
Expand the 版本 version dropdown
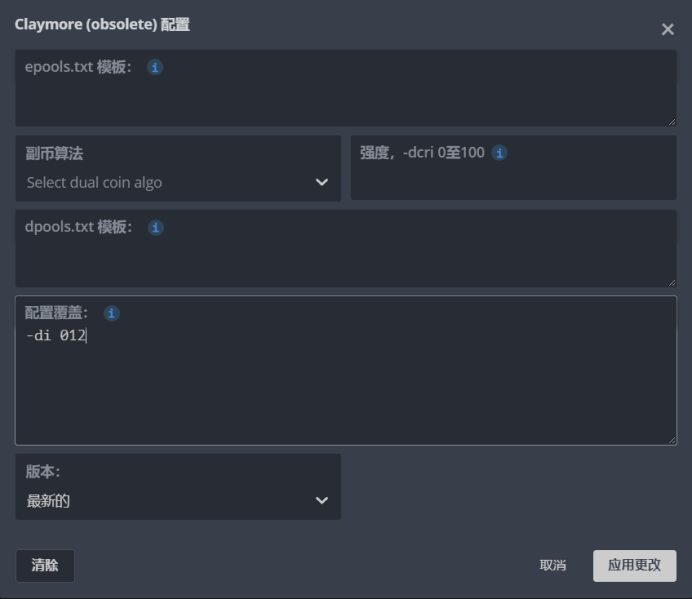click(x=178, y=500)
